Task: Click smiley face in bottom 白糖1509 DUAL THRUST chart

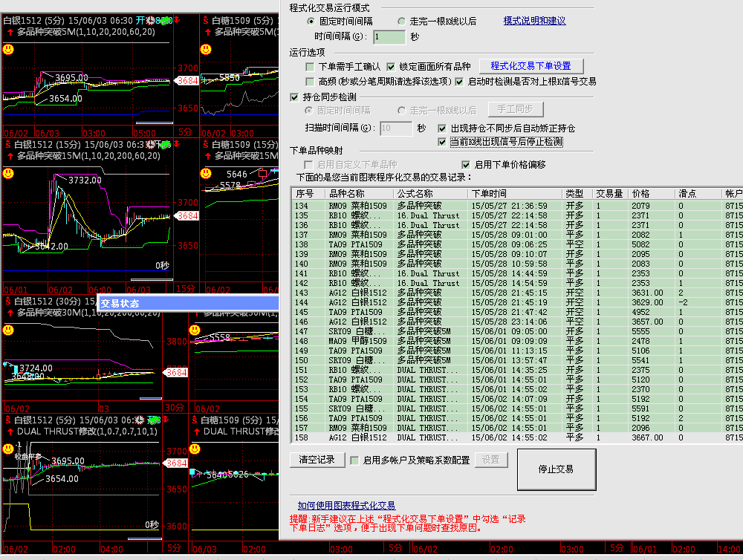Action: (195, 449)
